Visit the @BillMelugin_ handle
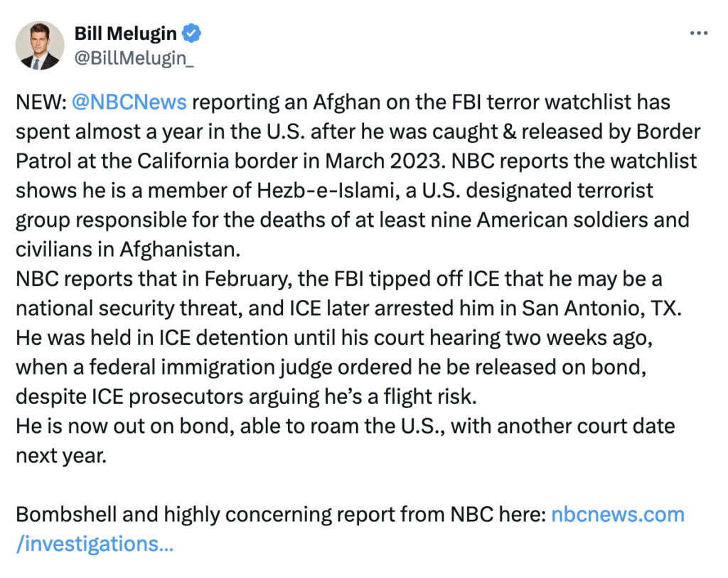The image size is (728, 578). 134,58
